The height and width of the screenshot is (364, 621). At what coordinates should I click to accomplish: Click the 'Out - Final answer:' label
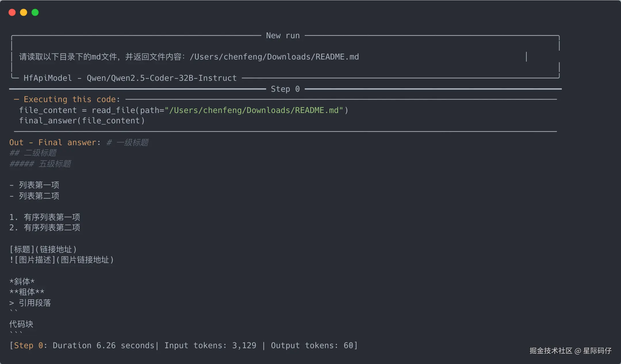pos(55,143)
